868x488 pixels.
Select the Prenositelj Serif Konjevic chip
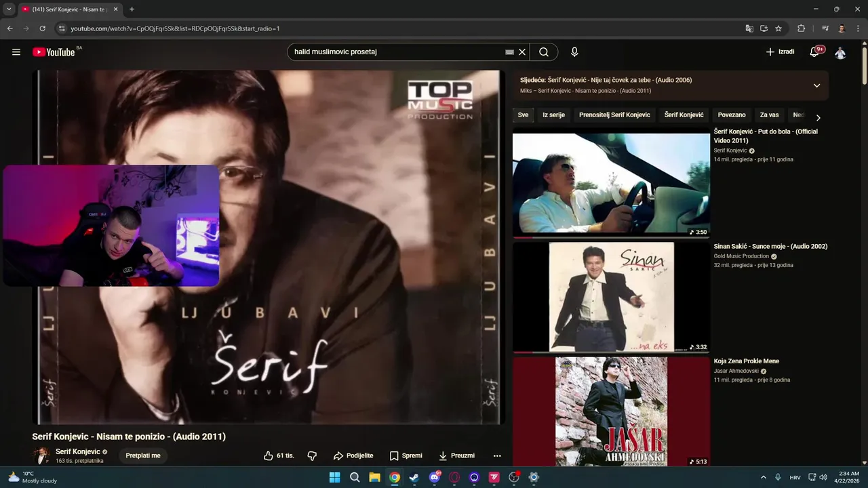(614, 115)
